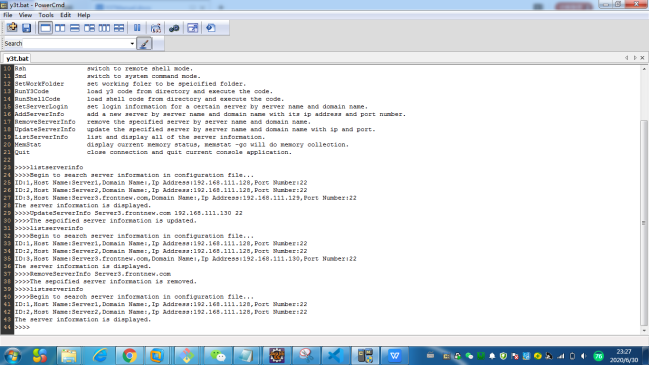This screenshot has width=649, height=365.
Task: Click into the Search text field
Action: (x=76, y=43)
